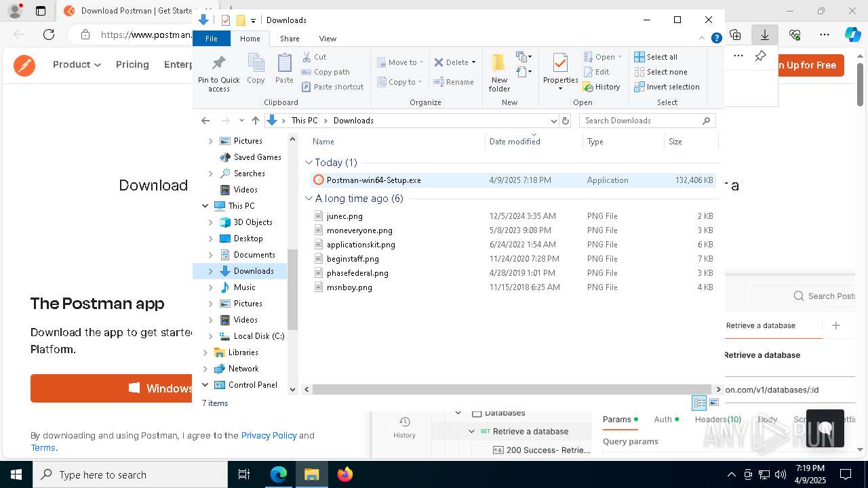This screenshot has width=868, height=488.
Task: Click Paste shortcut command
Action: pos(332,87)
